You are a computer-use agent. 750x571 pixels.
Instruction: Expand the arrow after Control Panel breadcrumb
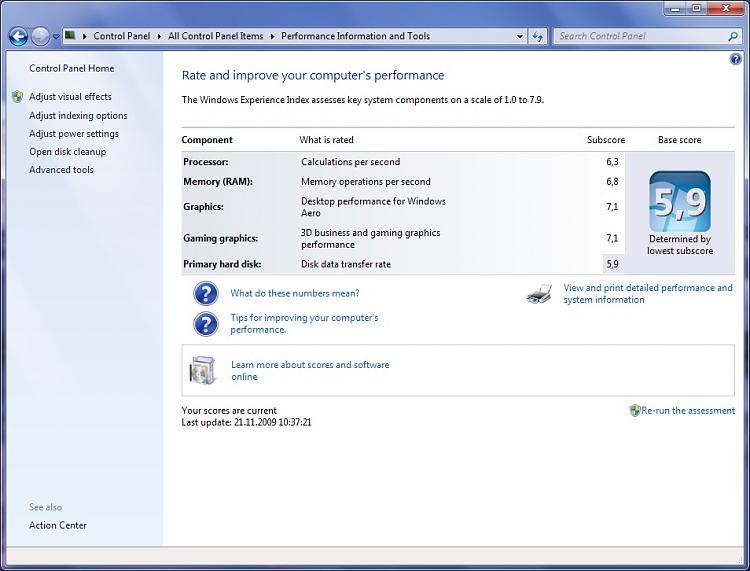tap(159, 36)
